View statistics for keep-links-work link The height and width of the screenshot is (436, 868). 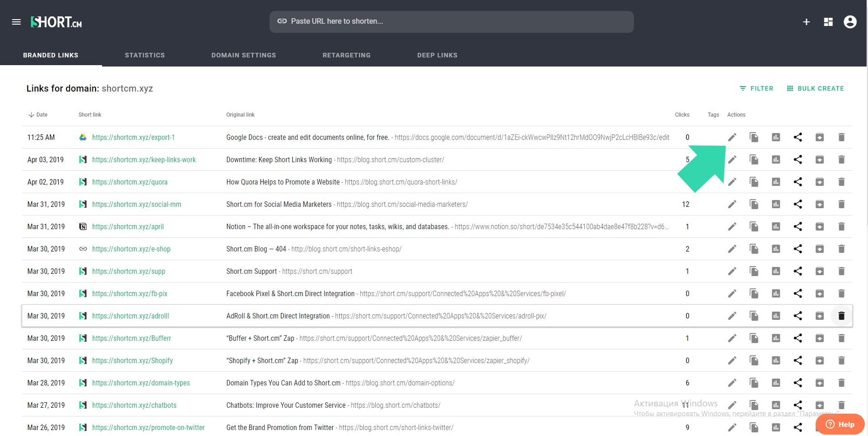[x=776, y=159]
